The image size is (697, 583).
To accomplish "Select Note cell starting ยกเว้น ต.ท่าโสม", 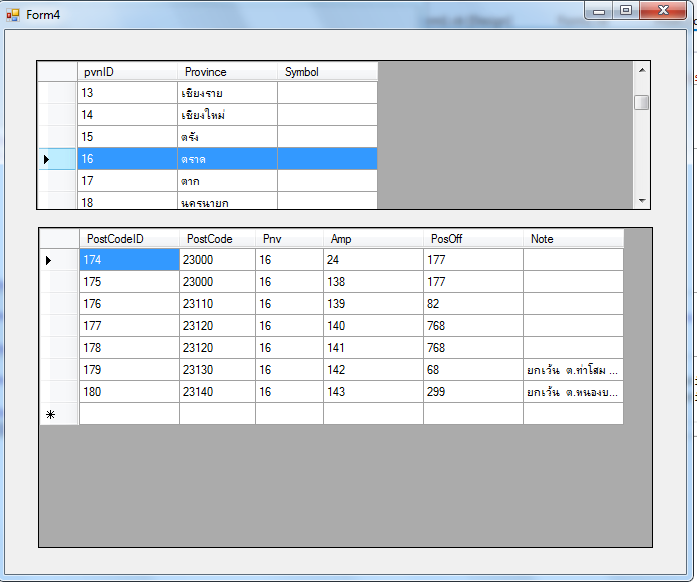I will [x=573, y=370].
